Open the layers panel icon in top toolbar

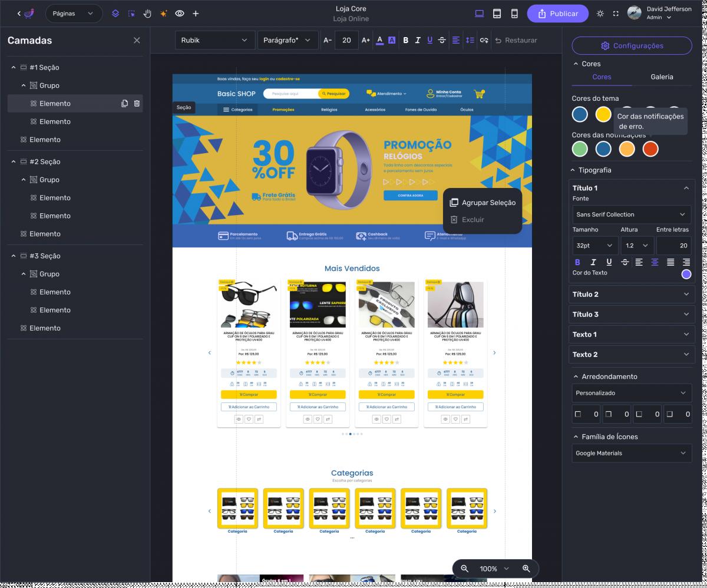(115, 14)
